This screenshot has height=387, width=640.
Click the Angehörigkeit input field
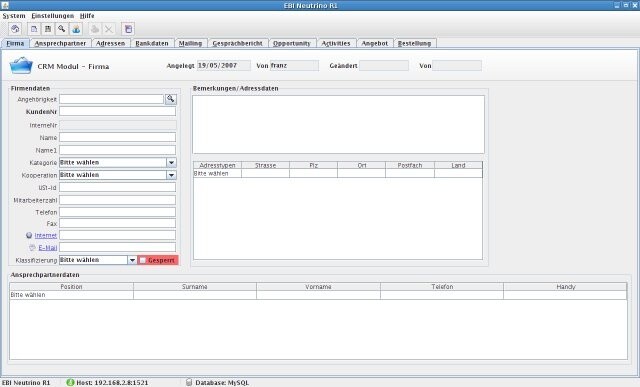pyautogui.click(x=111, y=99)
